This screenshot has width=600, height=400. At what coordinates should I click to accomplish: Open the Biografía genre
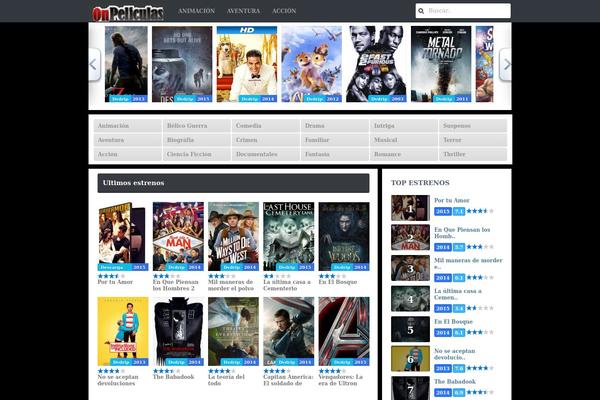click(x=197, y=140)
